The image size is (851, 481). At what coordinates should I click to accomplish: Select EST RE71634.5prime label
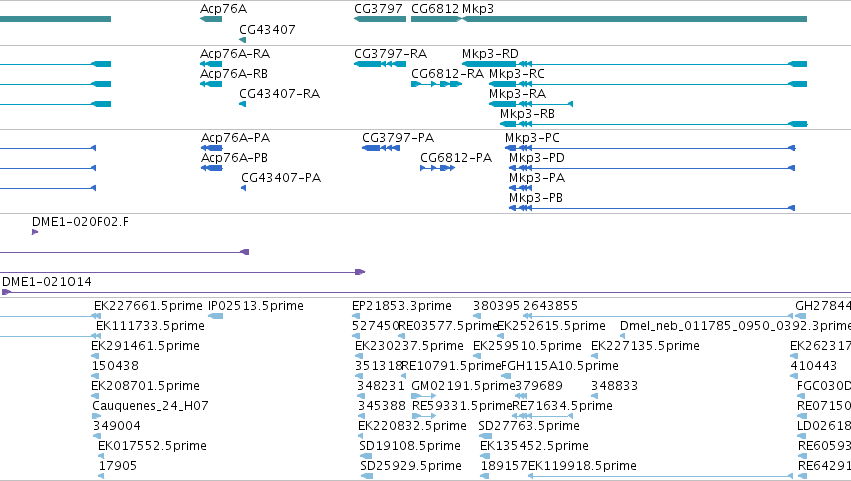[x=563, y=407]
